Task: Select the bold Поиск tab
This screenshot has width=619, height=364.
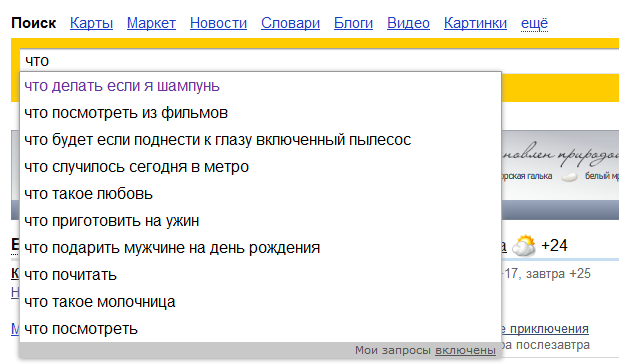Action: (x=34, y=23)
